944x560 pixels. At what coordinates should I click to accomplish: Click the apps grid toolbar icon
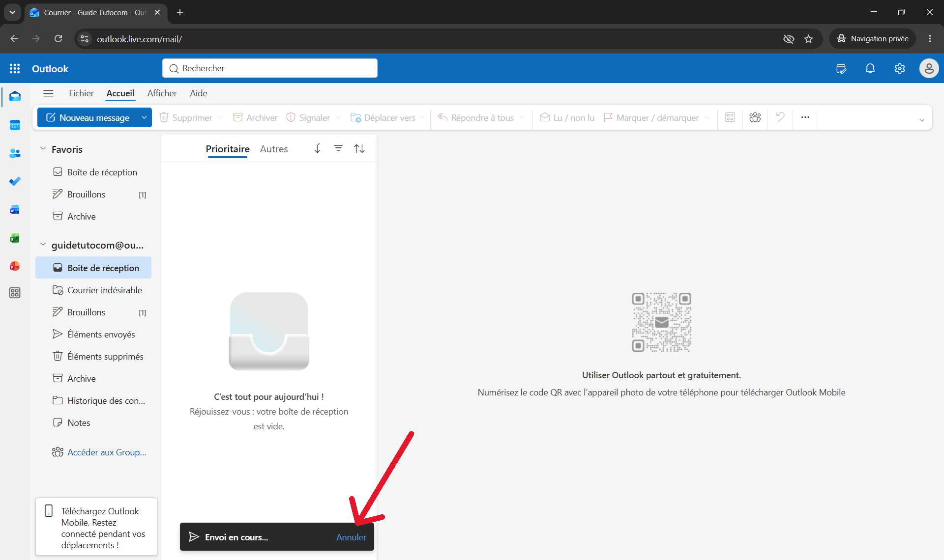tap(730, 117)
